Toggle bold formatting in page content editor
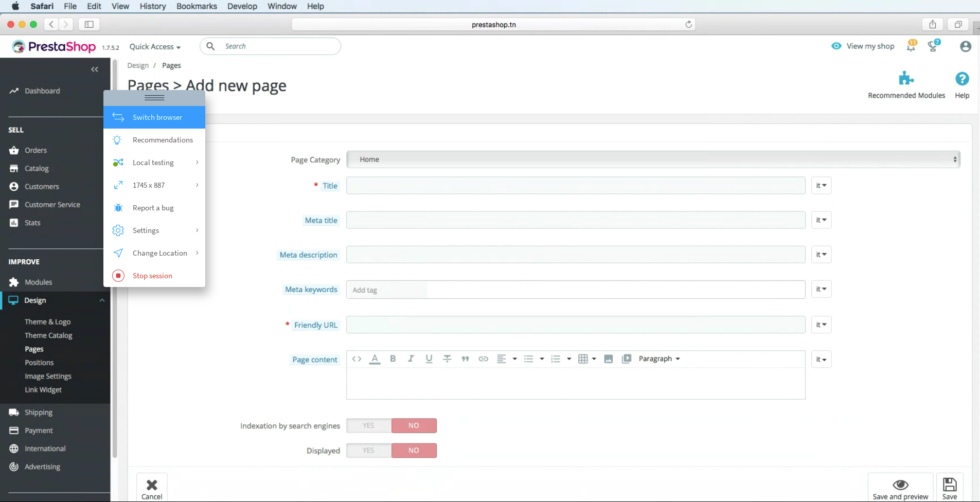 tap(393, 359)
